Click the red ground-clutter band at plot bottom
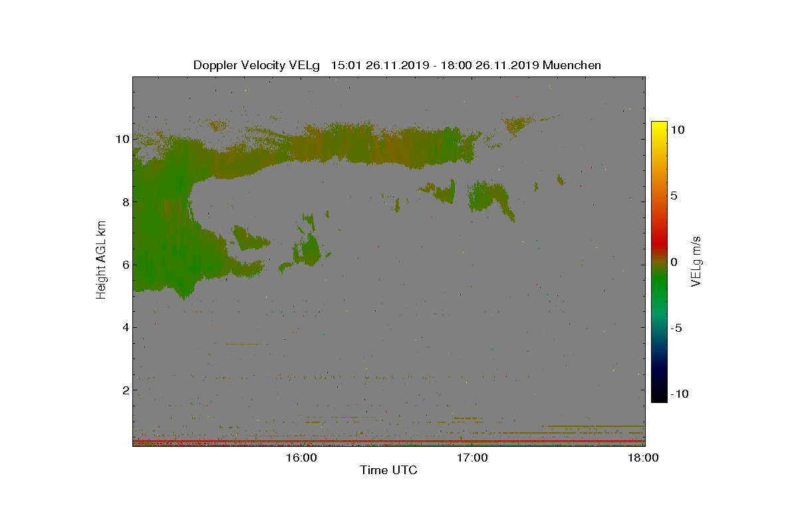This screenshot has width=798, height=532. (388, 441)
